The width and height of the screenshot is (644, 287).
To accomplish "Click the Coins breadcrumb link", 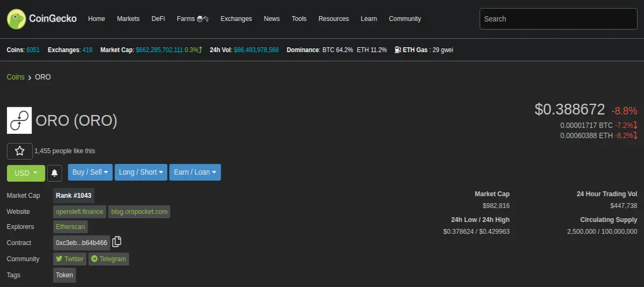I will coord(16,77).
